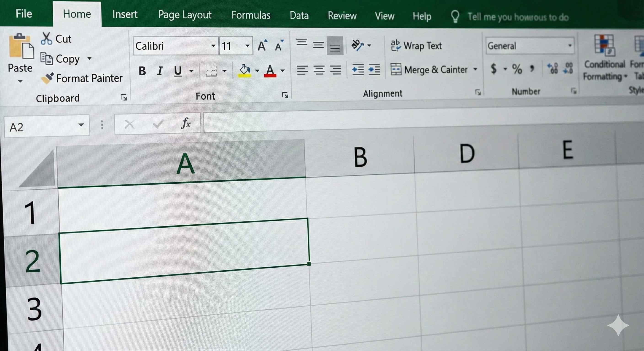Click the Increase Font Size icon
Screen dimensions: 644x351
coord(262,45)
